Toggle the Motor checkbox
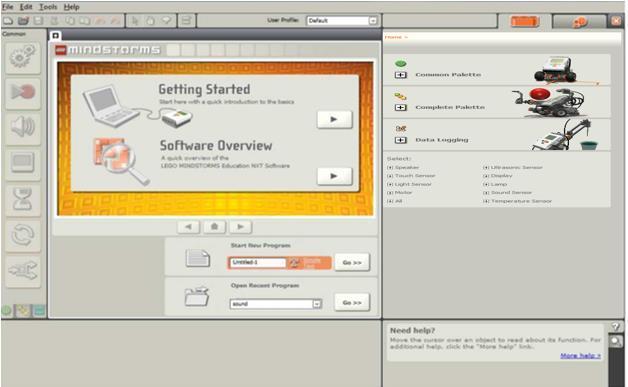The image size is (628, 387). [x=390, y=193]
